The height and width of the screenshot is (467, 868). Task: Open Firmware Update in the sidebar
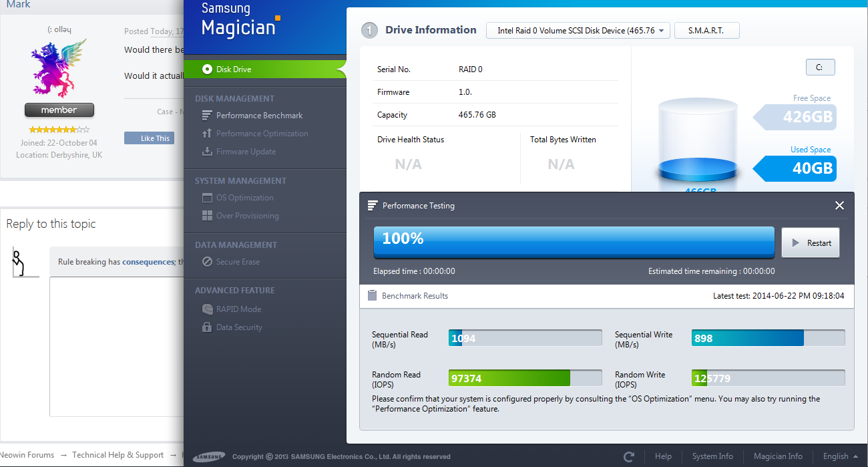[246, 152]
